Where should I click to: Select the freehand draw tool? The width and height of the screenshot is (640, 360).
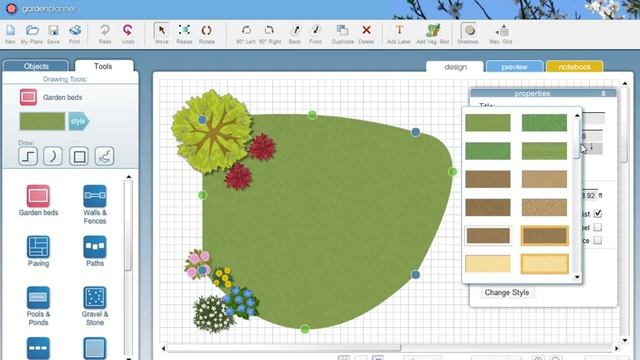click(x=104, y=156)
